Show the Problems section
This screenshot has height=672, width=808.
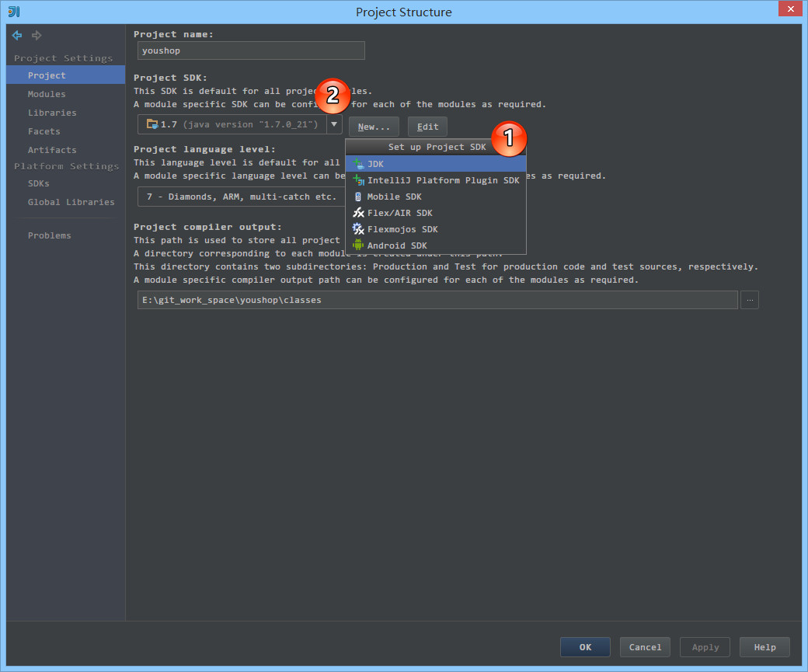click(49, 235)
